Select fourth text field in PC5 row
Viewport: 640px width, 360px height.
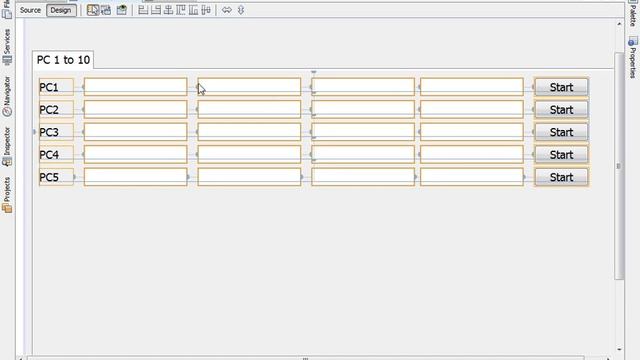pos(472,177)
